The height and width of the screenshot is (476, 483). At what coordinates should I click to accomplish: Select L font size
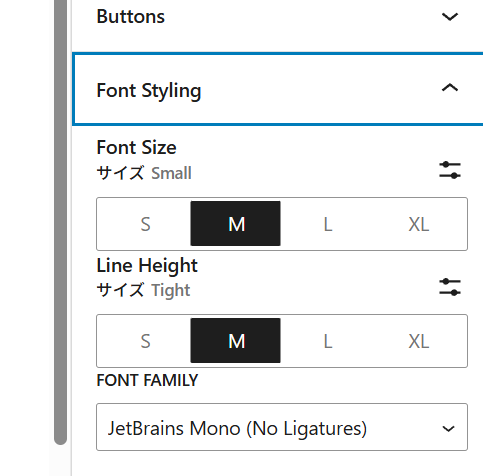pos(327,224)
